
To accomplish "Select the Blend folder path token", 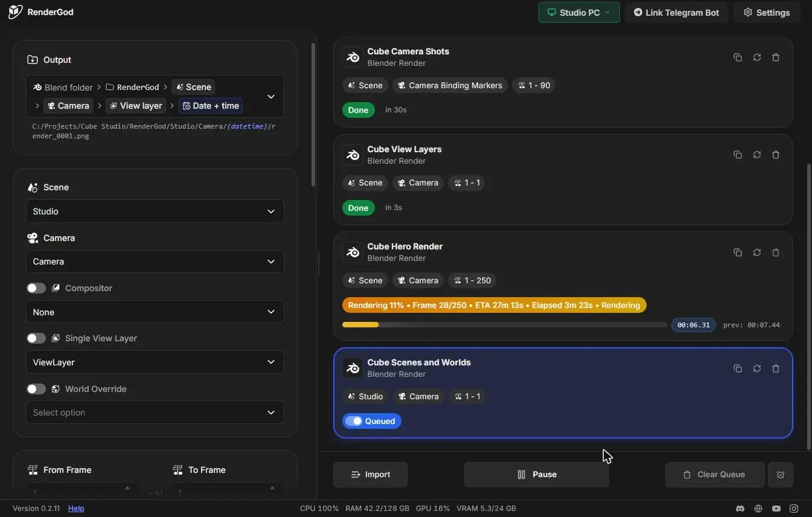I will pos(63,87).
